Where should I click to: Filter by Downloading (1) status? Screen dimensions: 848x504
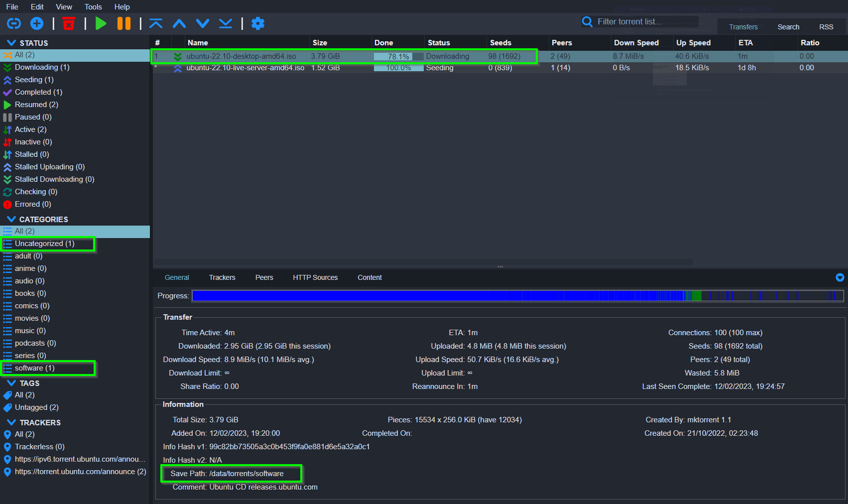pyautogui.click(x=42, y=67)
